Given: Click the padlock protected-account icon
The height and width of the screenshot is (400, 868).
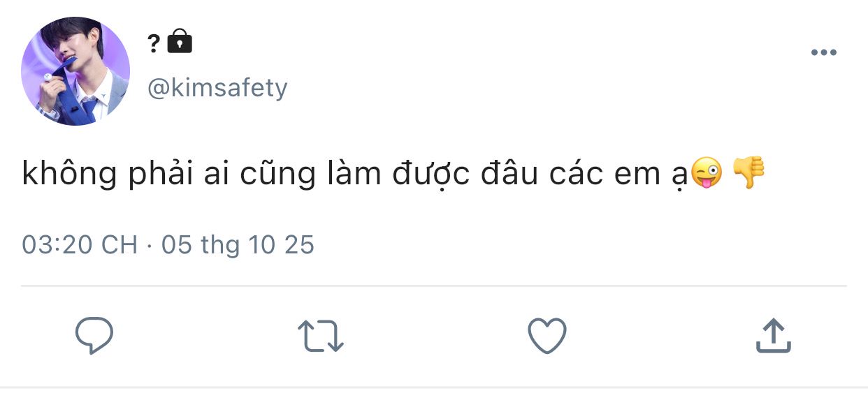Looking at the screenshot, I should click(x=180, y=42).
